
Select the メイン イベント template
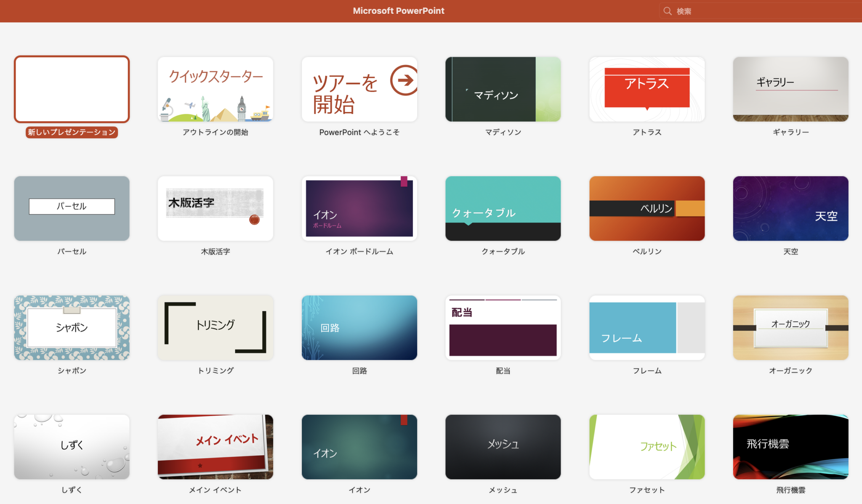click(x=215, y=447)
